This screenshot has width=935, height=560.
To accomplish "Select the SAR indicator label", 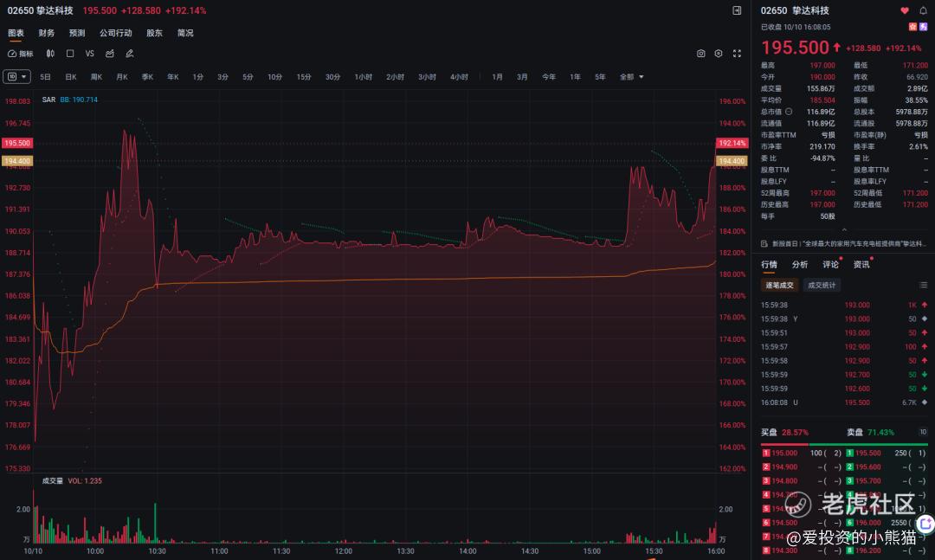I will pos(48,100).
